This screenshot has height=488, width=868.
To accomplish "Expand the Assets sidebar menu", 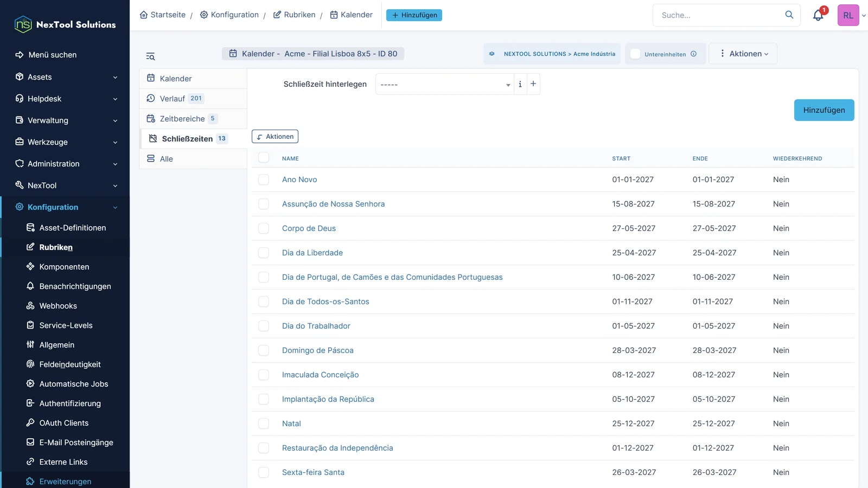I will pos(65,77).
